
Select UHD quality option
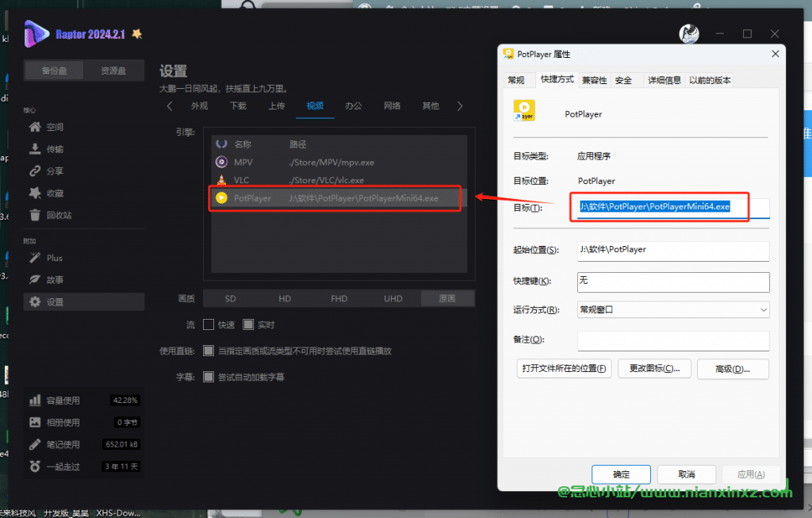coord(393,298)
